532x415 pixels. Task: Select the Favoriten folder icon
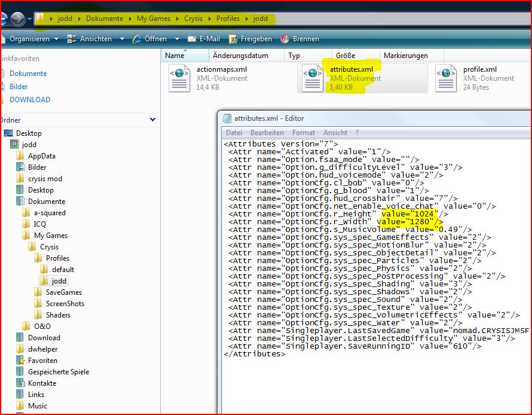click(20, 361)
